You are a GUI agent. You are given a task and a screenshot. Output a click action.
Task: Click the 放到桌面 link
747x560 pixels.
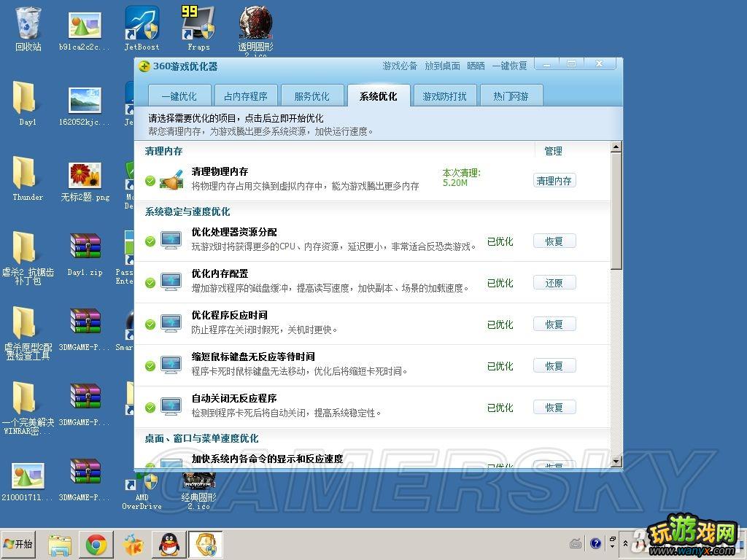(443, 66)
